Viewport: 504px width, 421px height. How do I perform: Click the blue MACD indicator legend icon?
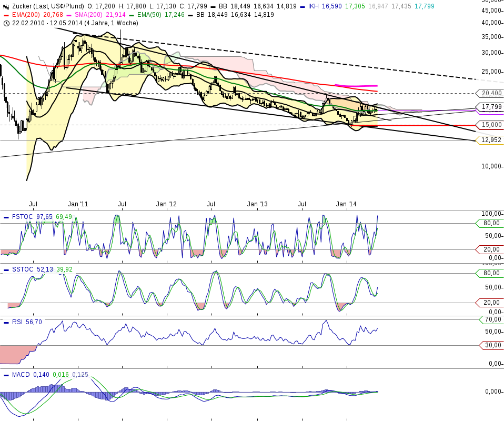(x=6, y=374)
